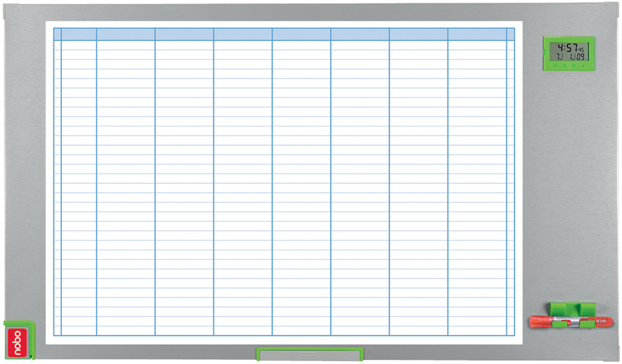Viewport: 622px width, 364px height.
Task: Click the date line on the clock
Action: tap(570, 58)
